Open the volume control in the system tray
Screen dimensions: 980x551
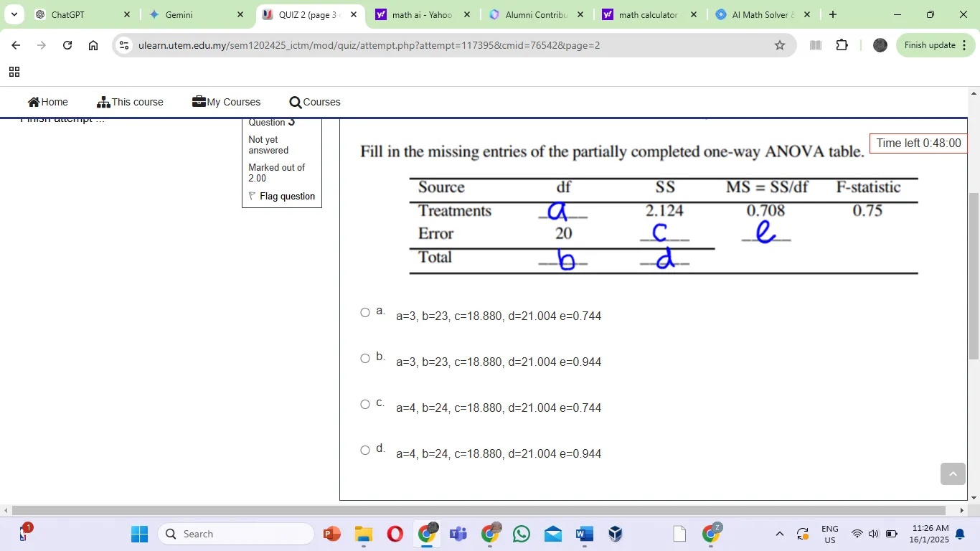[x=872, y=534]
